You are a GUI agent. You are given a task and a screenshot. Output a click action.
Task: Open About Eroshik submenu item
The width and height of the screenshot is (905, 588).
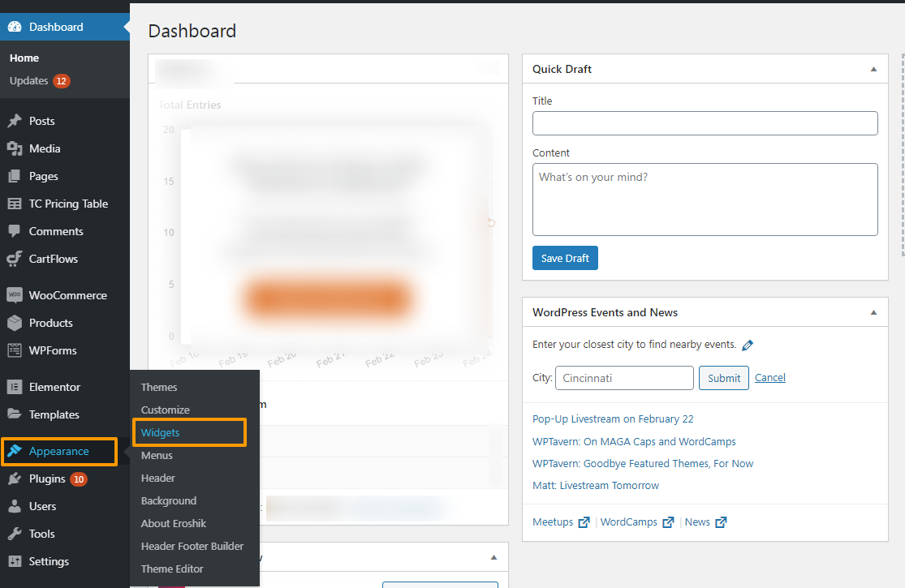(174, 523)
